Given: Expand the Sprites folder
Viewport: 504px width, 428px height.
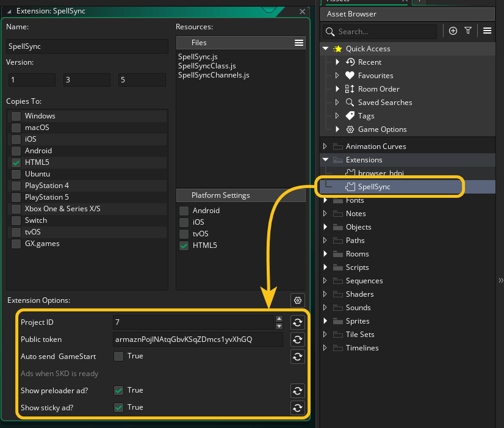Looking at the screenshot, I should [x=324, y=321].
